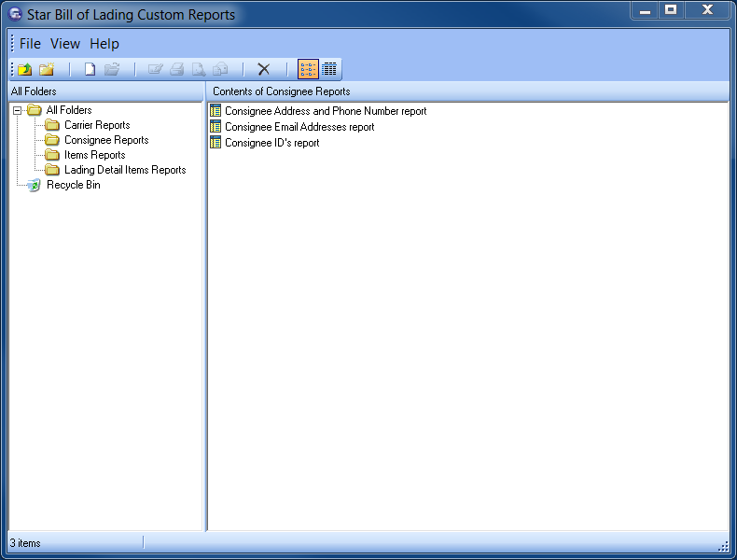Click the Contents of Consignee Reports header

coord(468,91)
